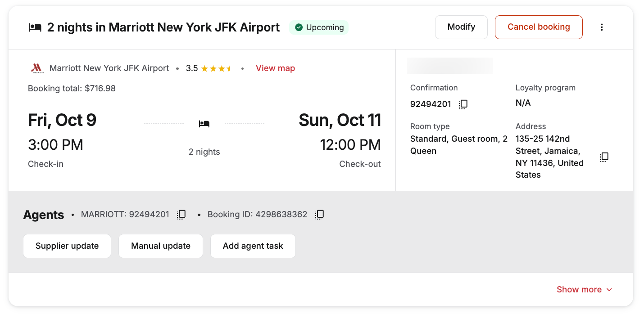Click the 'Check-out' label
The height and width of the screenshot is (314, 644).
pos(360,164)
